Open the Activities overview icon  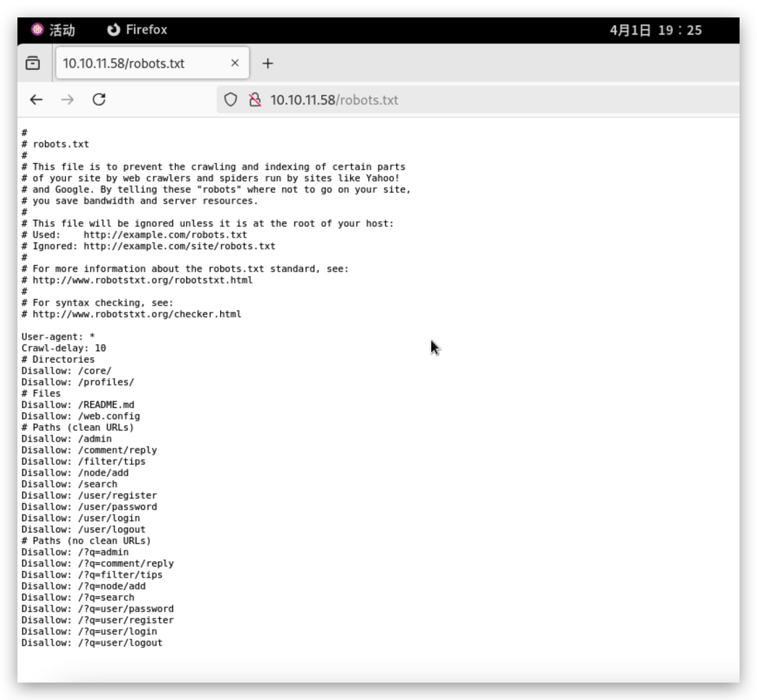[x=38, y=30]
